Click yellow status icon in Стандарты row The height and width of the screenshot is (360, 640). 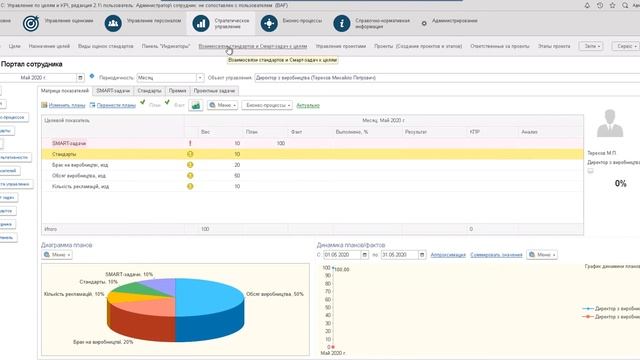(190, 154)
